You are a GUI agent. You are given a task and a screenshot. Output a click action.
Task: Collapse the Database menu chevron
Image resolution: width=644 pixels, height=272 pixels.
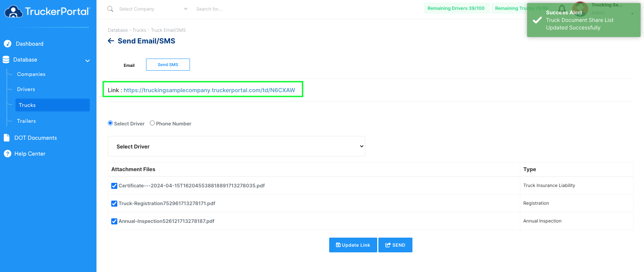87,60
